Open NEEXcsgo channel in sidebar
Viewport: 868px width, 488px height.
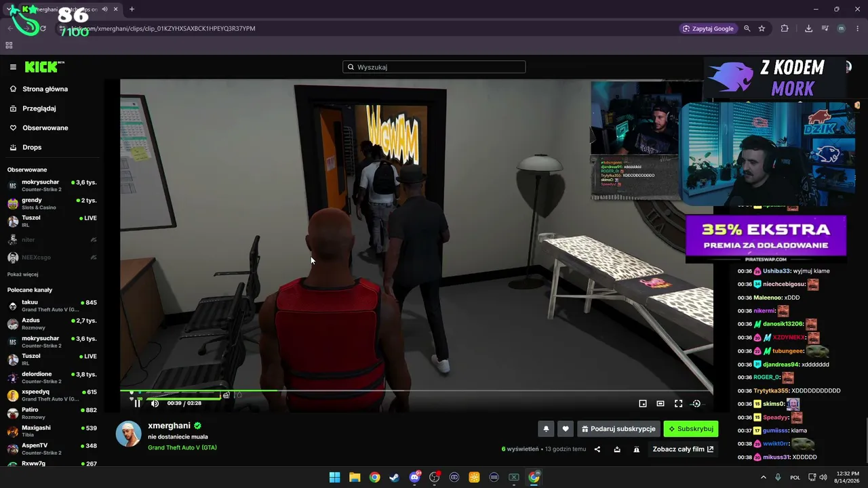(x=52, y=258)
